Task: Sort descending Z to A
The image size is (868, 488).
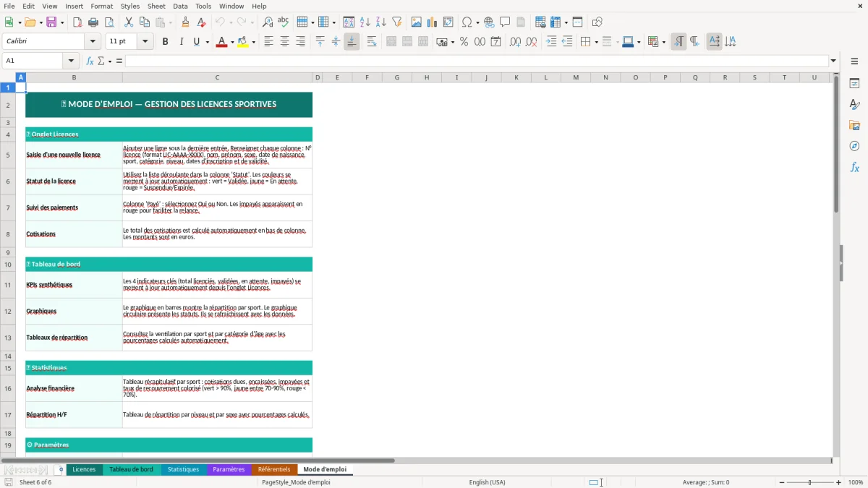Action: click(x=381, y=22)
